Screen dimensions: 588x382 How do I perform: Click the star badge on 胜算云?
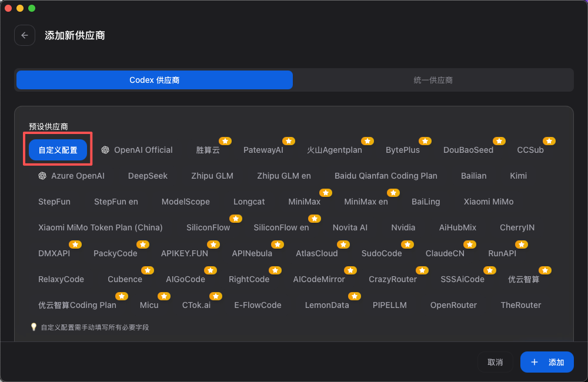[x=225, y=141]
